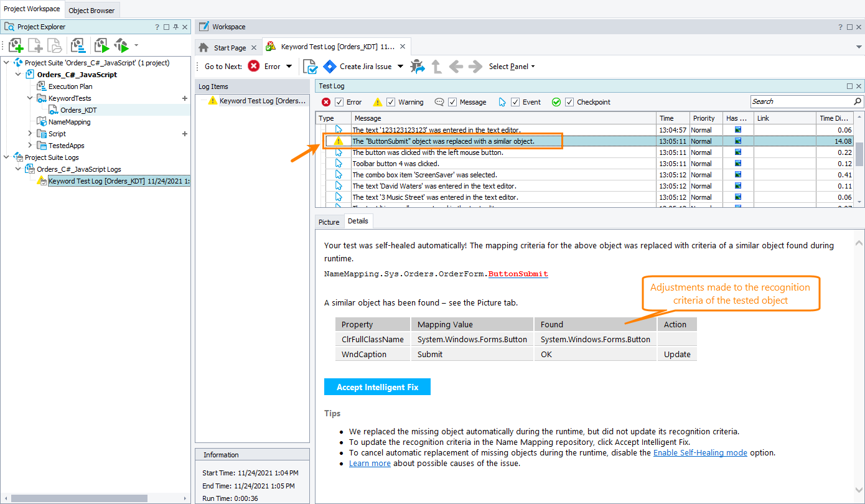Click the Add New Project icon
The height and width of the screenshot is (504, 865).
(x=16, y=45)
